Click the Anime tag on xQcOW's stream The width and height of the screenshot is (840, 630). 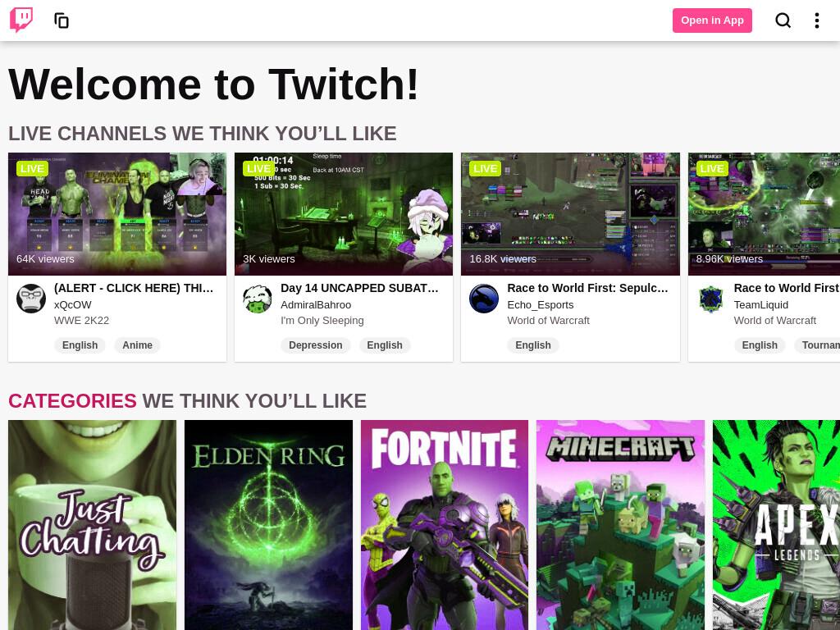137,345
